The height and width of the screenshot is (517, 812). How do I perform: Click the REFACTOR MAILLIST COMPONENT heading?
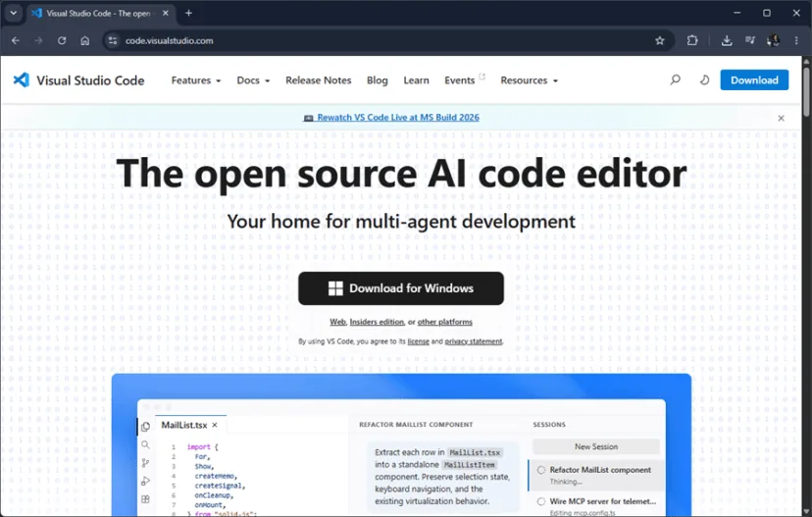(x=416, y=424)
